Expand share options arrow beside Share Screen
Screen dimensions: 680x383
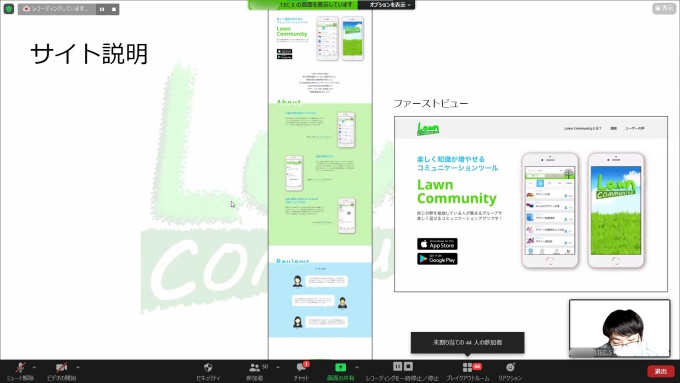click(x=357, y=367)
